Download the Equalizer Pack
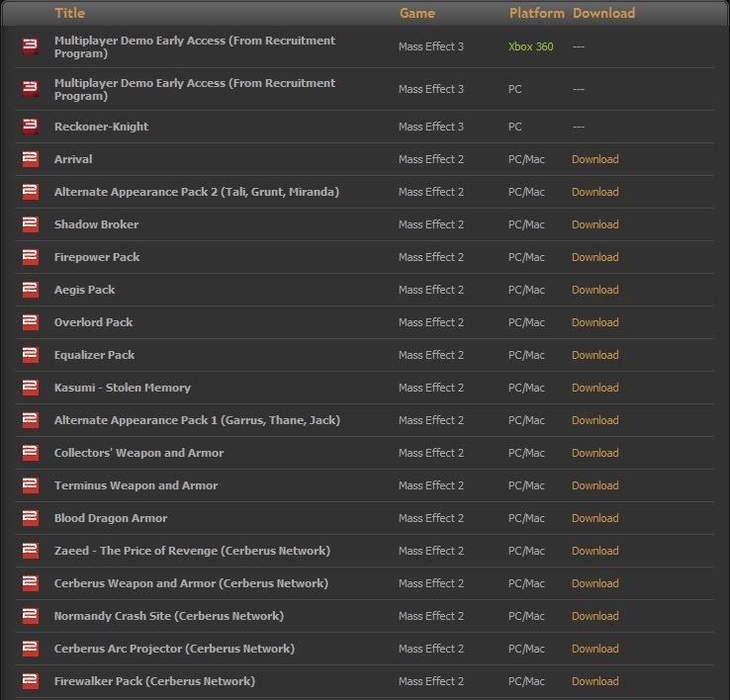Viewport: 730px width, 700px height. 595,355
